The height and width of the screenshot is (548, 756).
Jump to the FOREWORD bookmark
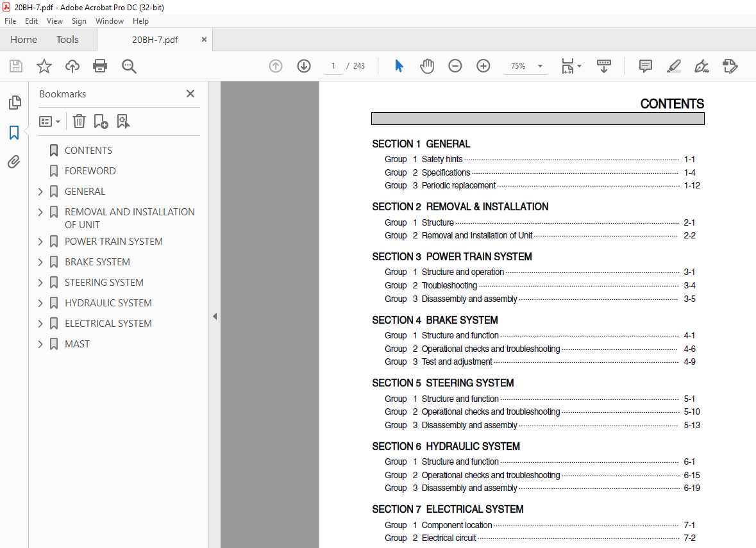(x=90, y=171)
